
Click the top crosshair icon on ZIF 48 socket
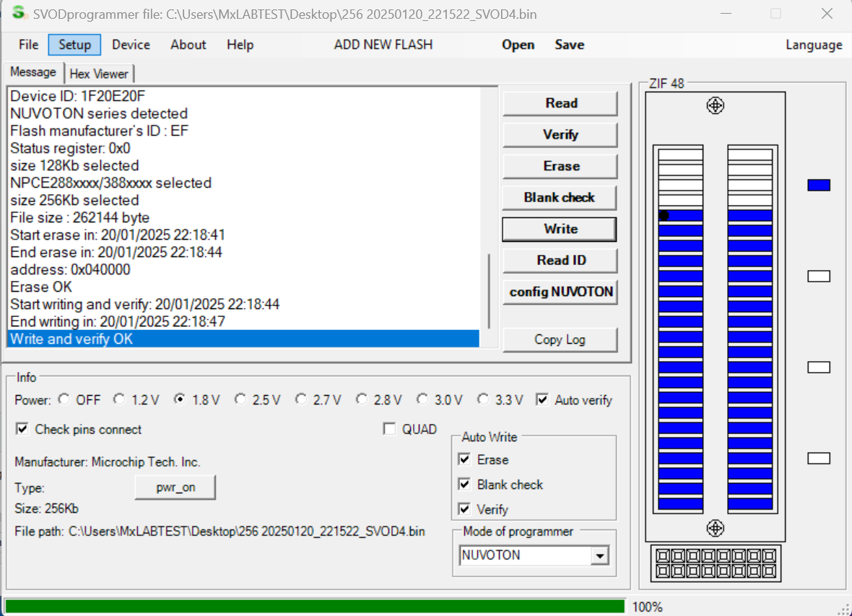click(x=715, y=106)
